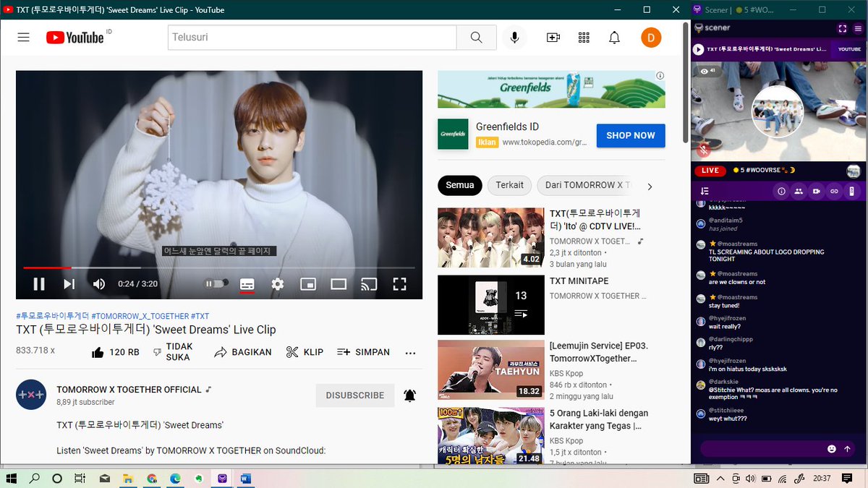The image size is (868, 488).
Task: Click the LIVE badge in Scener
Action: 710,171
